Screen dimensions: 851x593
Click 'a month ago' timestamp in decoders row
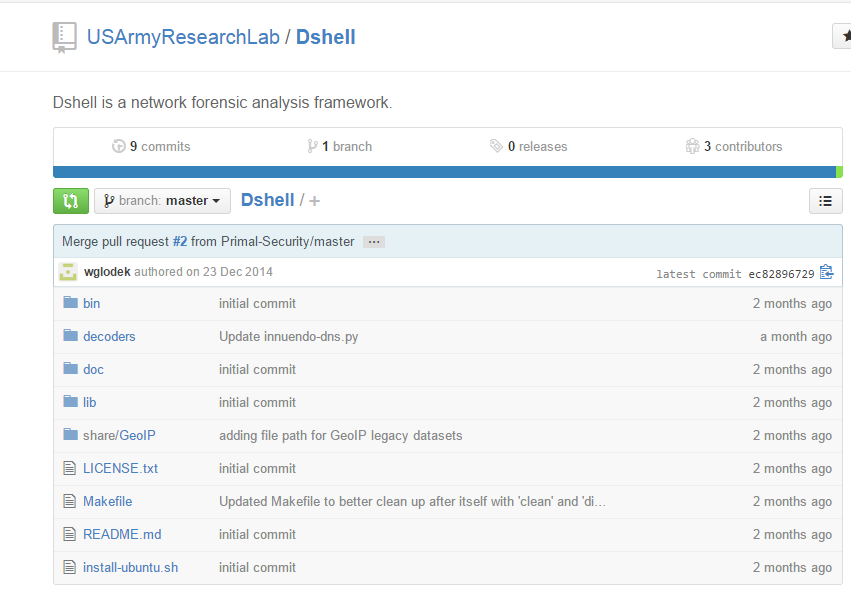[x=796, y=336]
